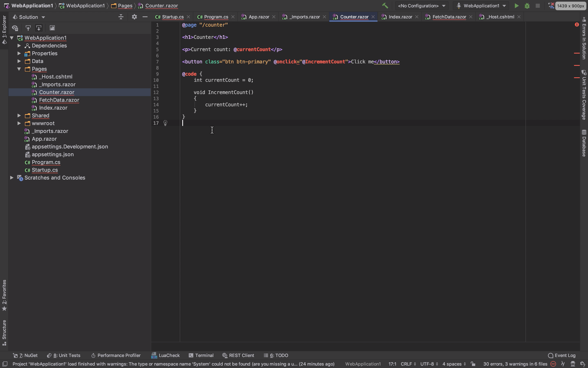Start debugging with the bug icon

[x=527, y=6]
